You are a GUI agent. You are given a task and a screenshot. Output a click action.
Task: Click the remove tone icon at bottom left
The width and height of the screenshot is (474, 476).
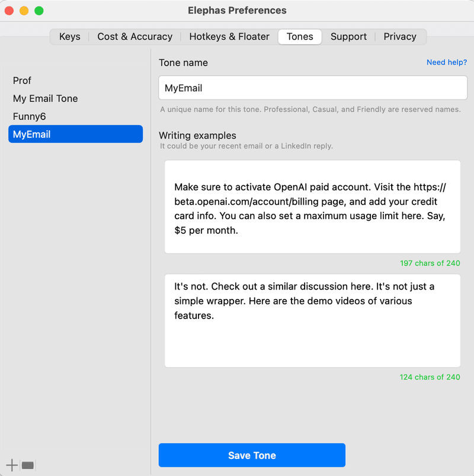click(x=27, y=465)
